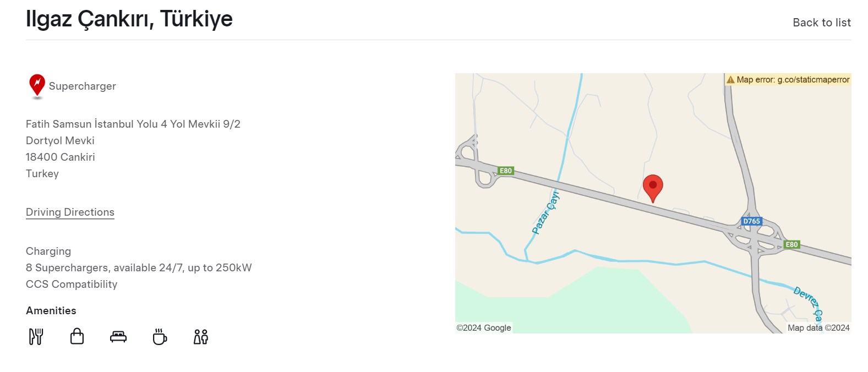
Task: Click the E80 shield near left interchange
Action: (x=506, y=171)
